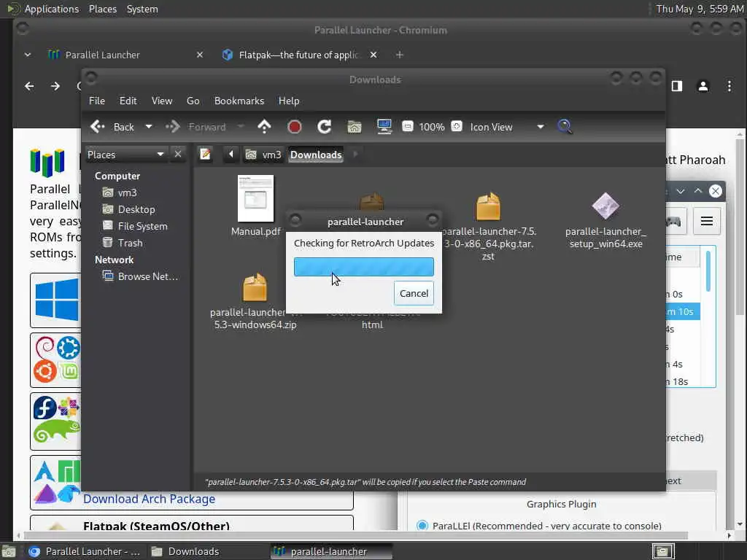
Task: Click show desktop icon in taskbar
Action: click(9, 551)
